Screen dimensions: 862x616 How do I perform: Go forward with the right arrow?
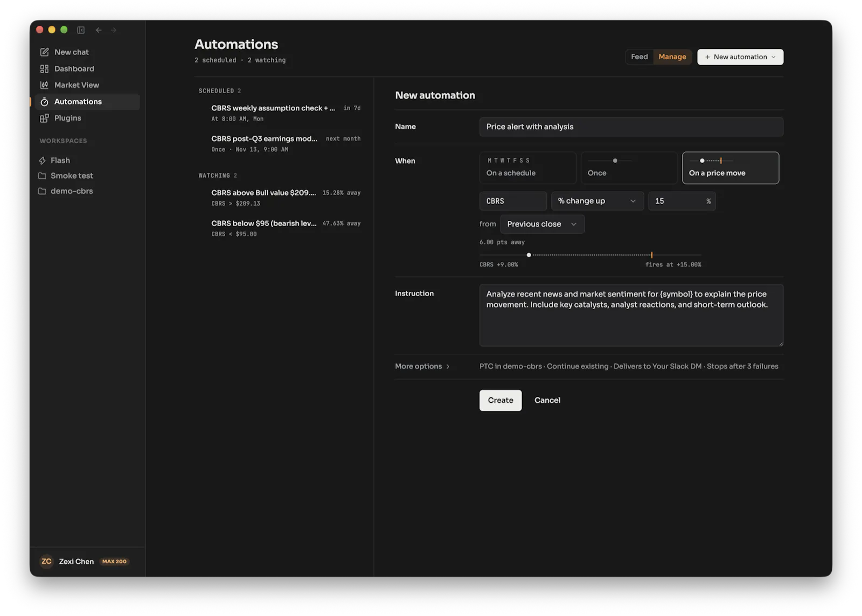(x=114, y=30)
